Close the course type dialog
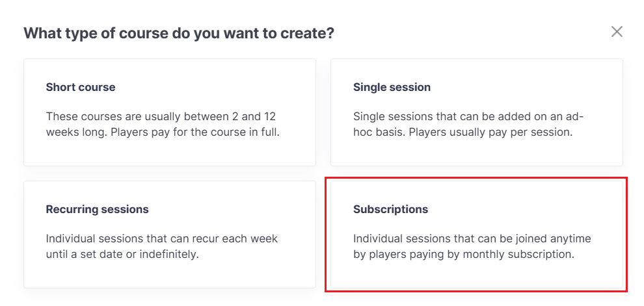The width and height of the screenshot is (644, 306). 617,32
